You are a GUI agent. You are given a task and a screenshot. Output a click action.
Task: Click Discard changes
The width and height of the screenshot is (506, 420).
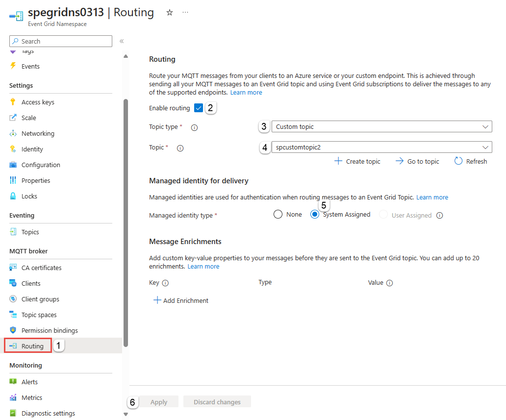click(x=217, y=402)
